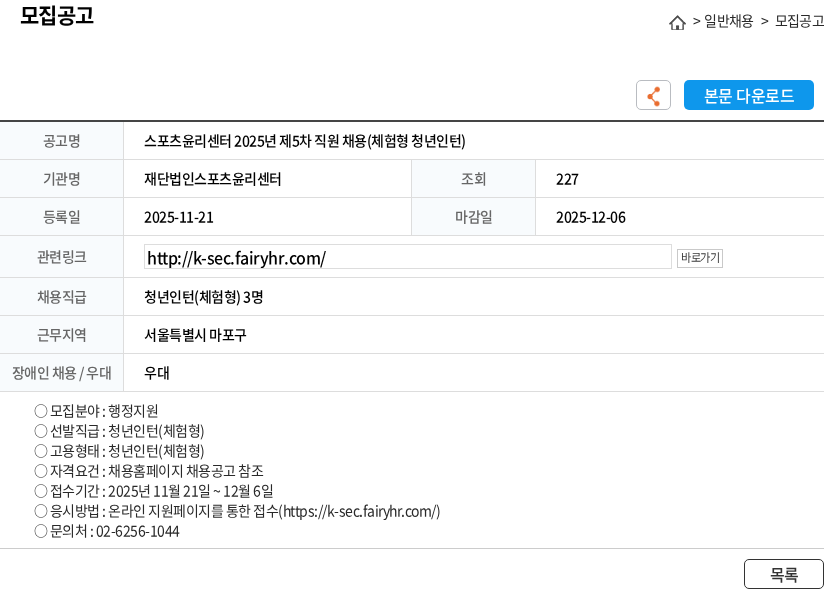Click the 등록일 label cell
This screenshot has width=824, height=589.
click(61, 217)
